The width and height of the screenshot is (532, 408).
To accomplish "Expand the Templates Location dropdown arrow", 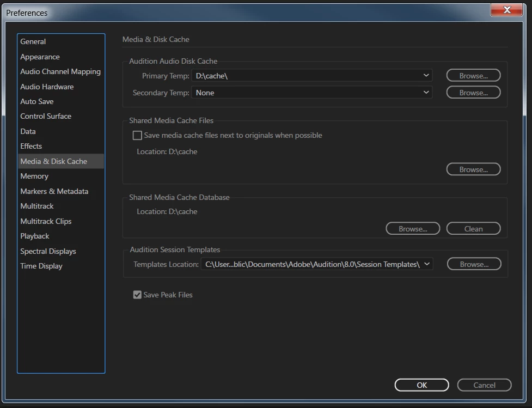I will 427,264.
